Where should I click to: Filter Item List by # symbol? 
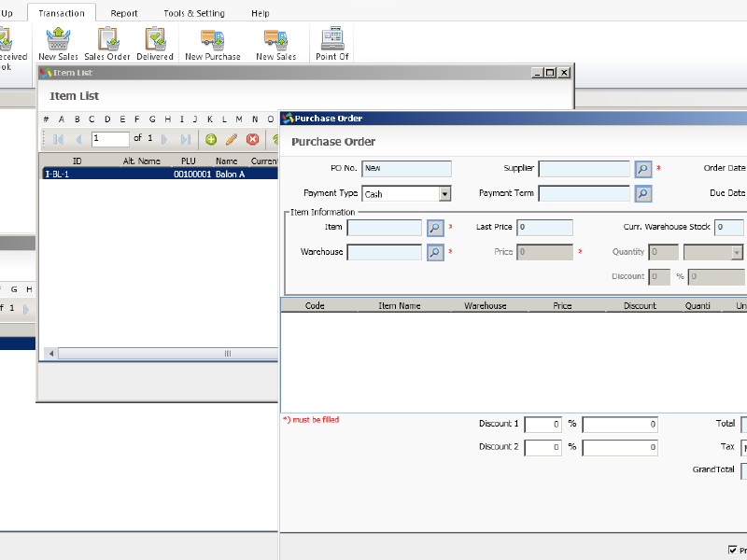[x=46, y=119]
